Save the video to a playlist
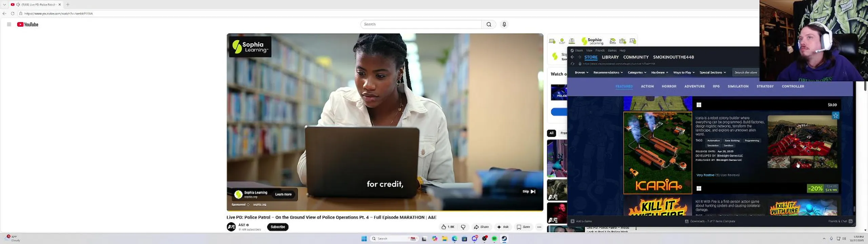This screenshot has height=244, width=868. coord(523,227)
